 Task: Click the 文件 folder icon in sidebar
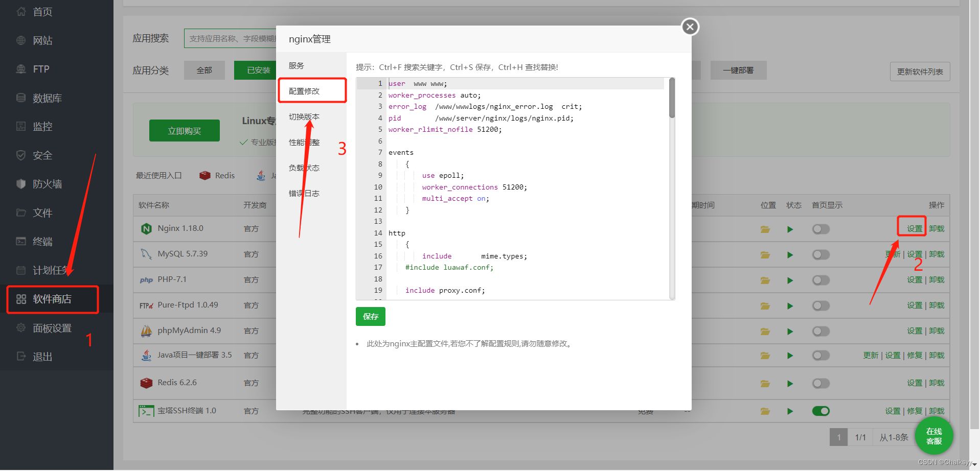(21, 213)
